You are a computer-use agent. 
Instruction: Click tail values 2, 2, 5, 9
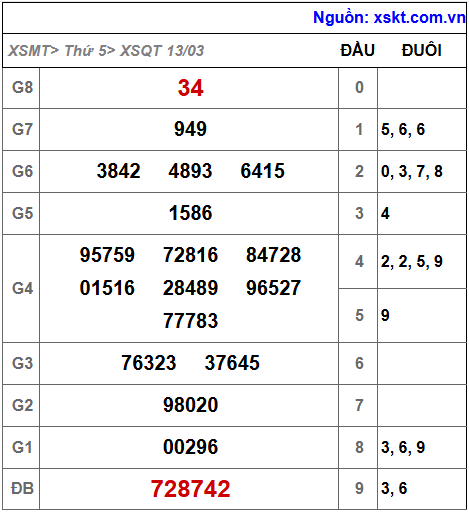412,262
